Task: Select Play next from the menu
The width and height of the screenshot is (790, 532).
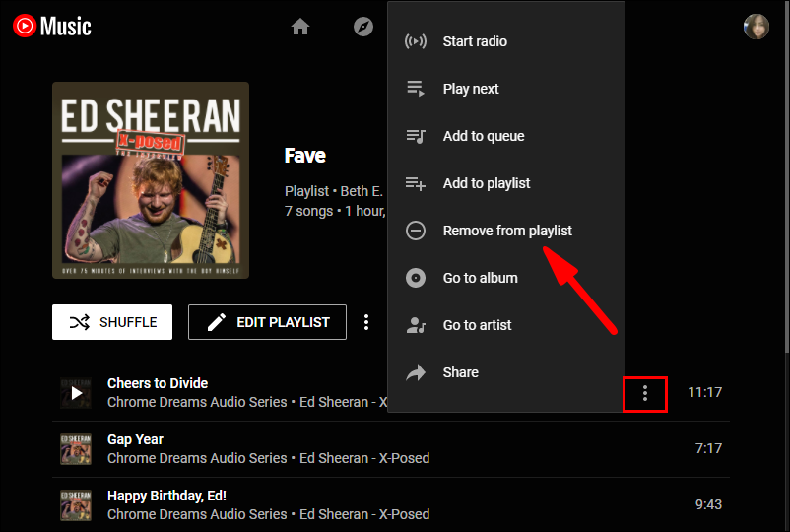Action: click(471, 89)
